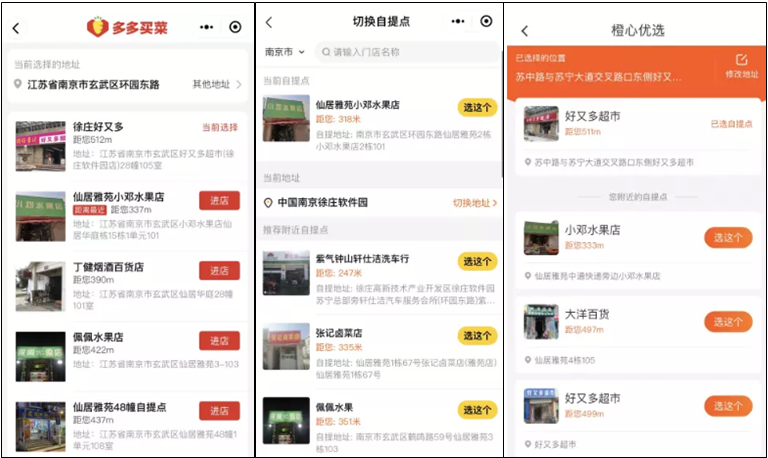
Task: Choose 大洋百货 with 选这个
Action: point(728,322)
